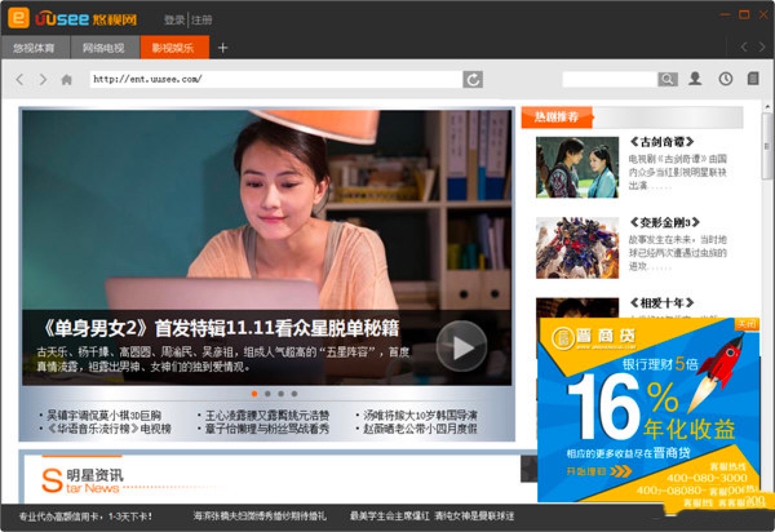The width and height of the screenshot is (775, 532).
Task: Select the third carousel dot
Action: pos(281,393)
